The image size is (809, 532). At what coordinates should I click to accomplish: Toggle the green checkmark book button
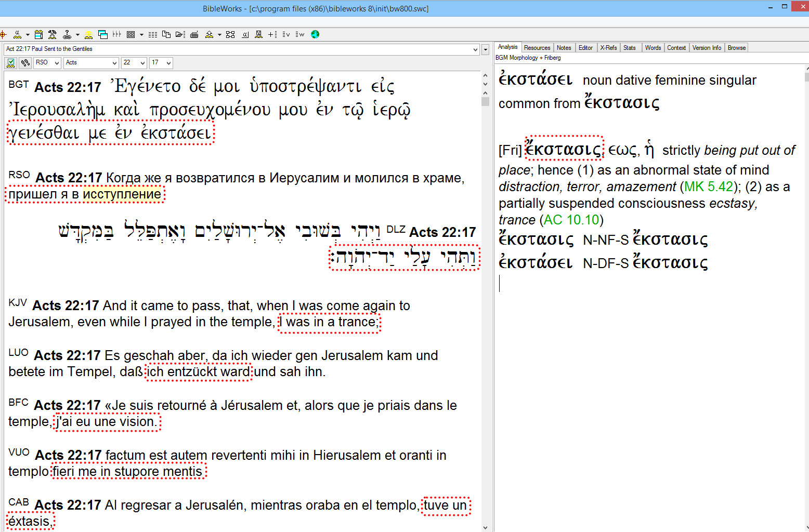(x=10, y=63)
